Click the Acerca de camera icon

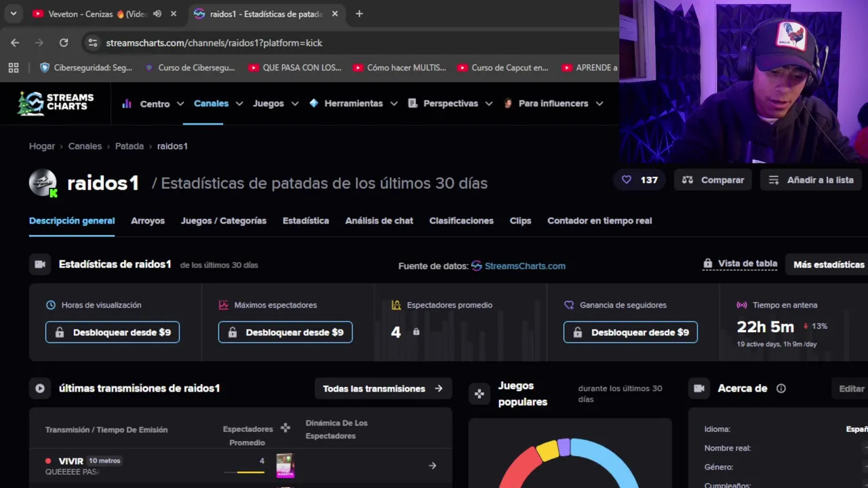pyautogui.click(x=699, y=388)
